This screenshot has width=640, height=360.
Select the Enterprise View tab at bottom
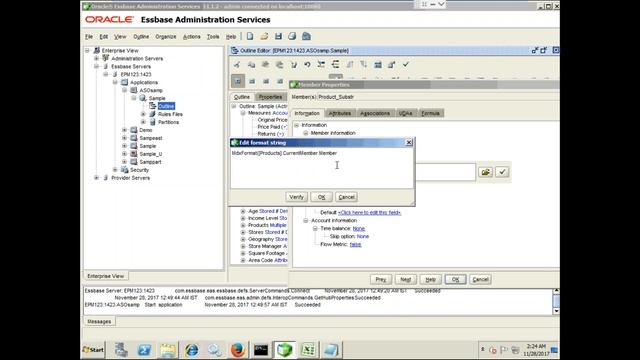[105, 276]
